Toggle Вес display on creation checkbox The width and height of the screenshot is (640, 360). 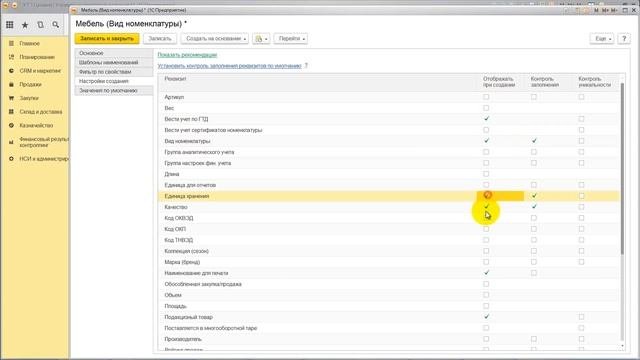point(486,108)
